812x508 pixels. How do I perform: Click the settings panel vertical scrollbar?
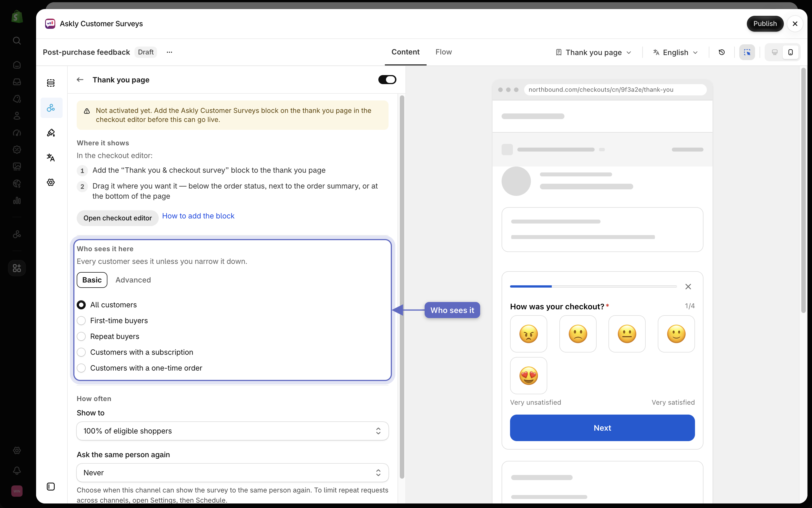click(402, 287)
